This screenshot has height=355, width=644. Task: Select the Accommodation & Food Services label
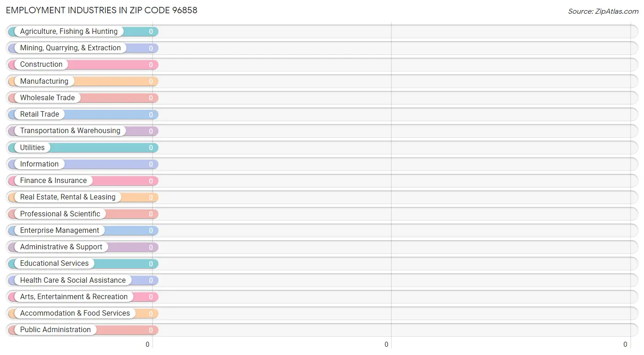(x=75, y=313)
